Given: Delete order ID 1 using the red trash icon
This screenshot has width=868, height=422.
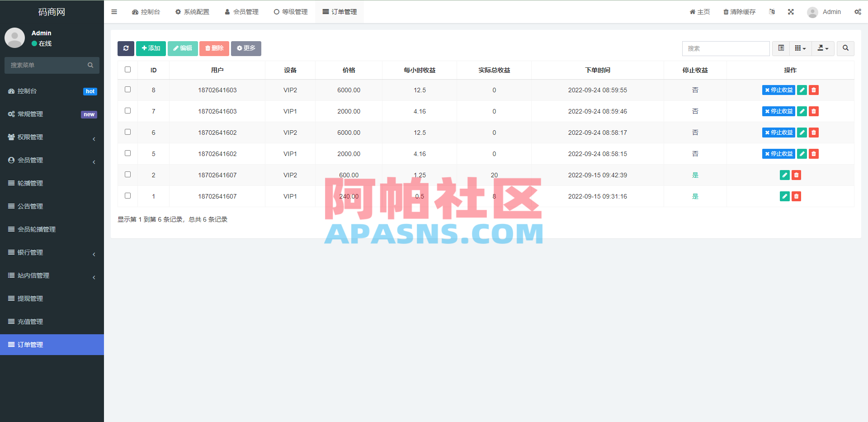Looking at the screenshot, I should (796, 196).
